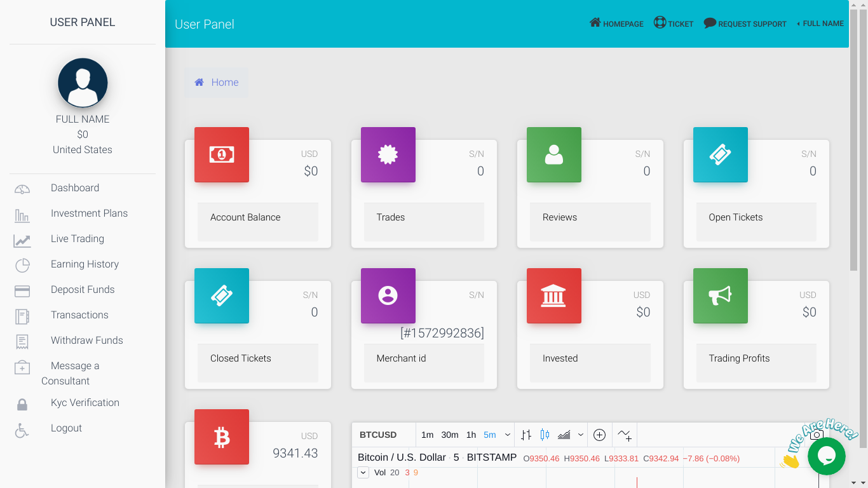Switch the chart to 1m interval
Viewport: 868px width, 488px height.
pos(427,435)
